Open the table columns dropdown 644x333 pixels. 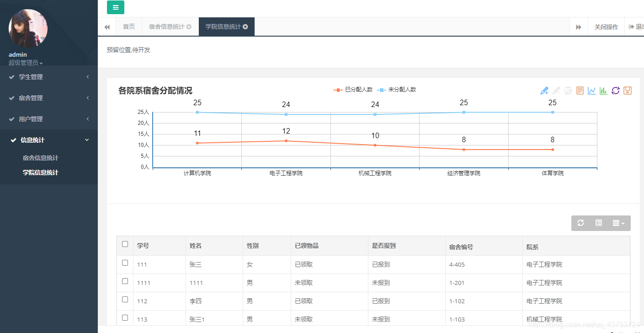pyautogui.click(x=618, y=223)
